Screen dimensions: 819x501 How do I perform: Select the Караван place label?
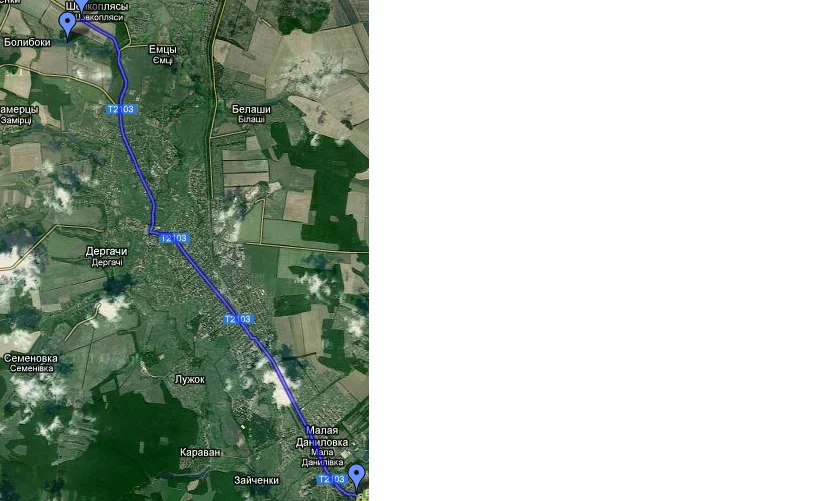(200, 452)
